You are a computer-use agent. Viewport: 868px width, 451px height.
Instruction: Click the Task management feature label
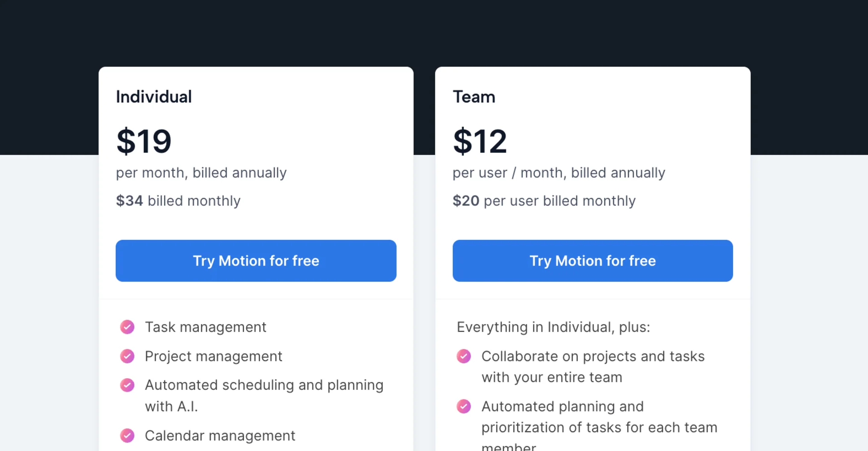[x=206, y=327]
